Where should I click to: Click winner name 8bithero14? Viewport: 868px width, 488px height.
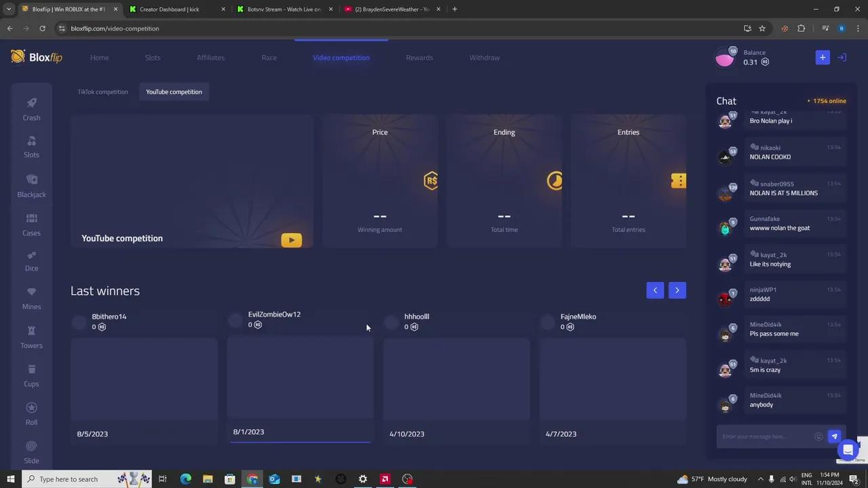click(109, 317)
